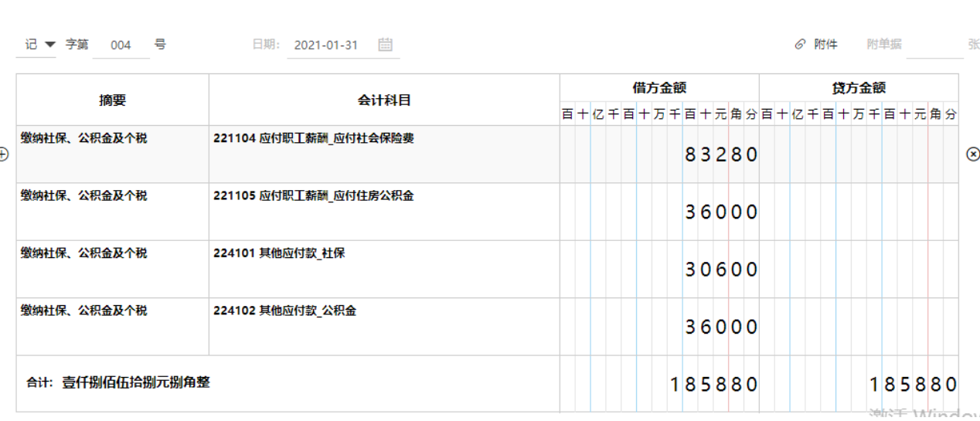The image size is (980, 421).
Task: Select subject 221104 应付职工薪酬_应付社会保险费
Action: pos(384,154)
